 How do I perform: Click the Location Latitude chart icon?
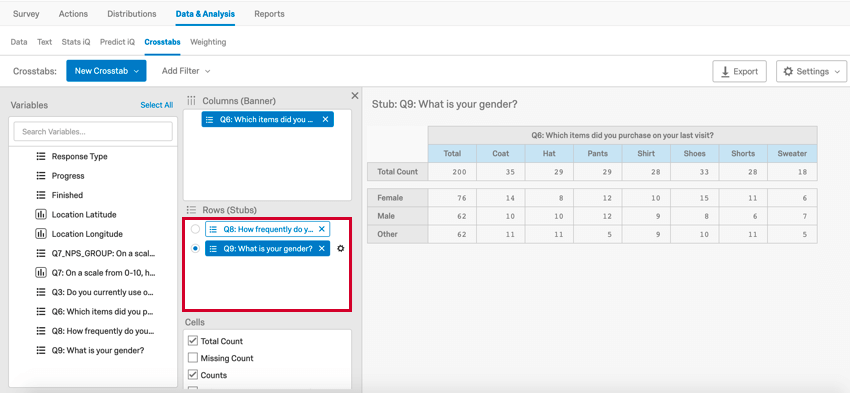[41, 215]
